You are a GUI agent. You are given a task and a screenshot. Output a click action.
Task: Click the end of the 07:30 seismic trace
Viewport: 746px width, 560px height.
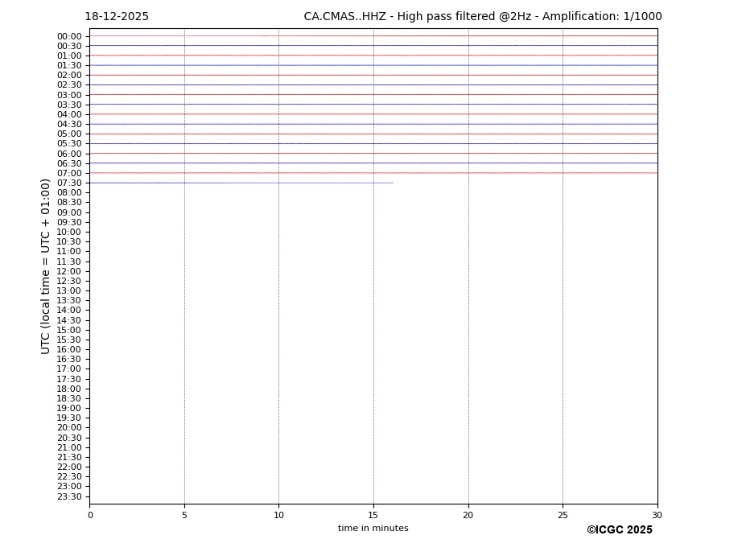coord(393,183)
